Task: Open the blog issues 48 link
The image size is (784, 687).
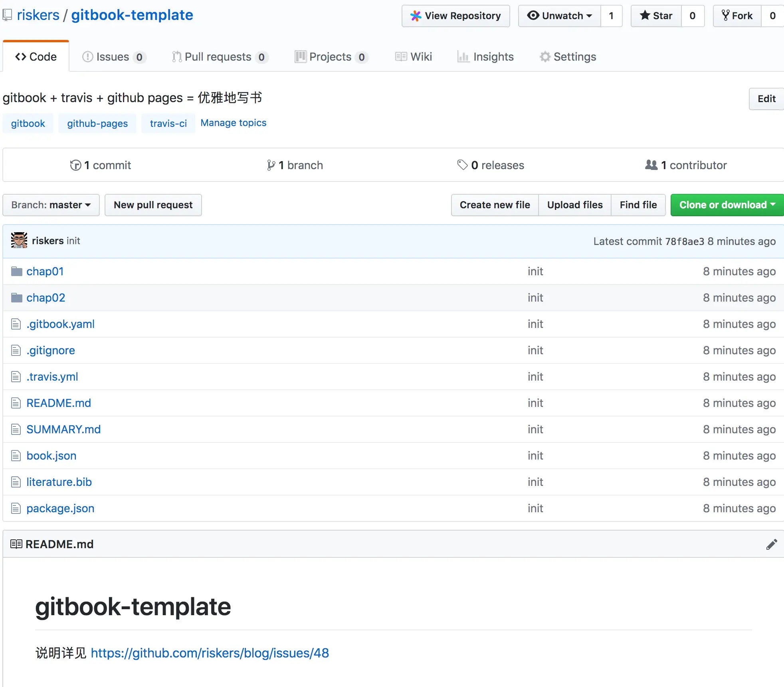Action: [210, 653]
